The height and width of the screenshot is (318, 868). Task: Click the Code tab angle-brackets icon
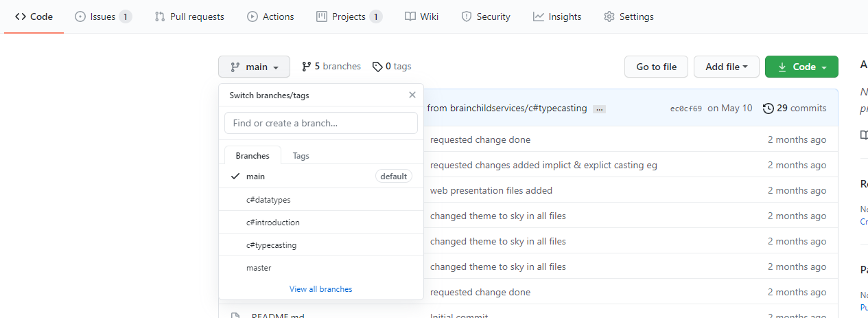(x=21, y=16)
